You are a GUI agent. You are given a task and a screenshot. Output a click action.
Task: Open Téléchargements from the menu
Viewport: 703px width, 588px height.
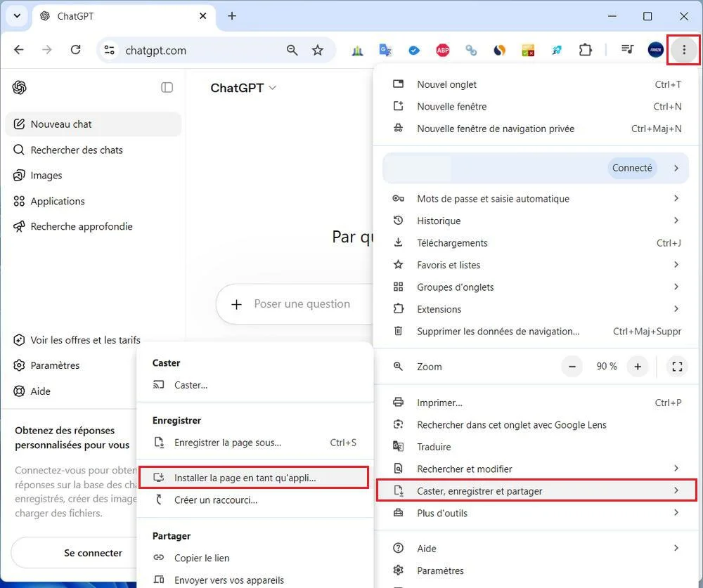537,243
